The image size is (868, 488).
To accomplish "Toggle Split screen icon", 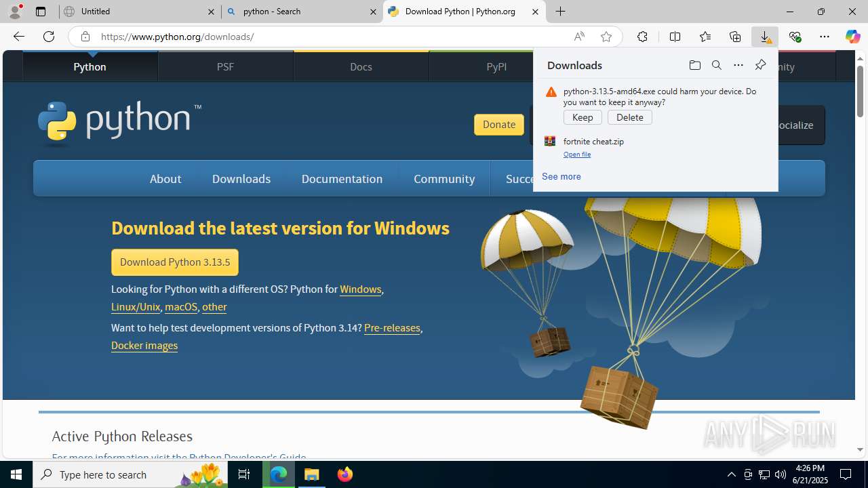I will (675, 37).
